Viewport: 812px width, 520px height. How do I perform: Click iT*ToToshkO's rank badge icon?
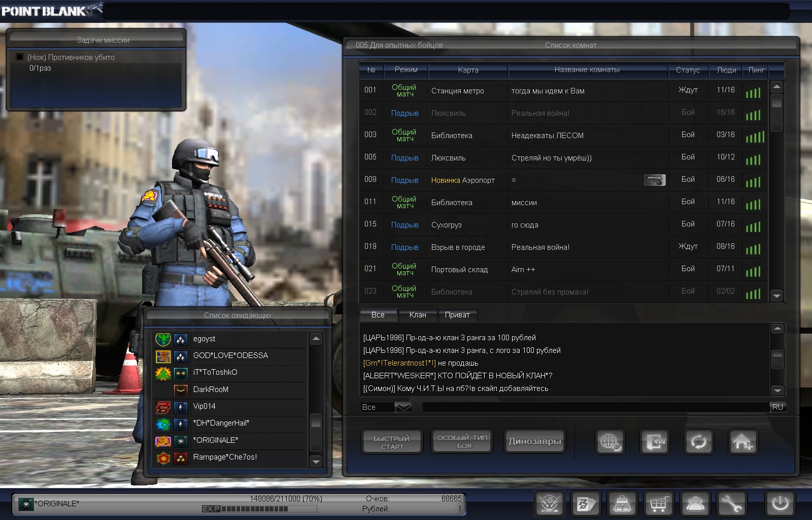coord(181,373)
